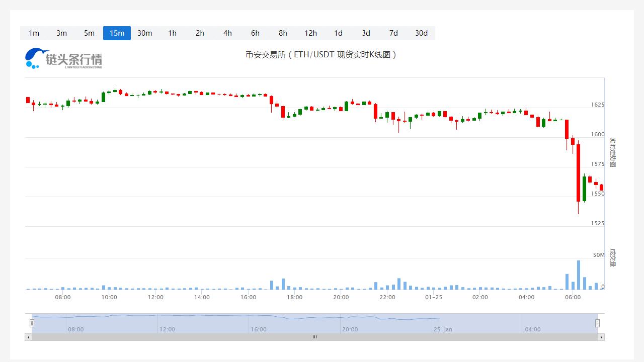Choose the 4h interval tab
The image size is (644, 362).
point(227,33)
